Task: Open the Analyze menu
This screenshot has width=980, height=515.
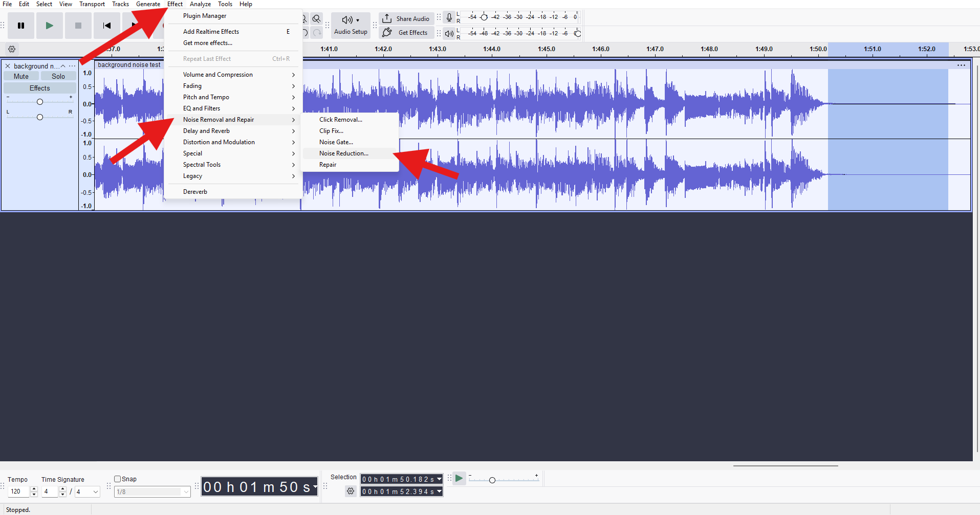Action: pyautogui.click(x=200, y=4)
